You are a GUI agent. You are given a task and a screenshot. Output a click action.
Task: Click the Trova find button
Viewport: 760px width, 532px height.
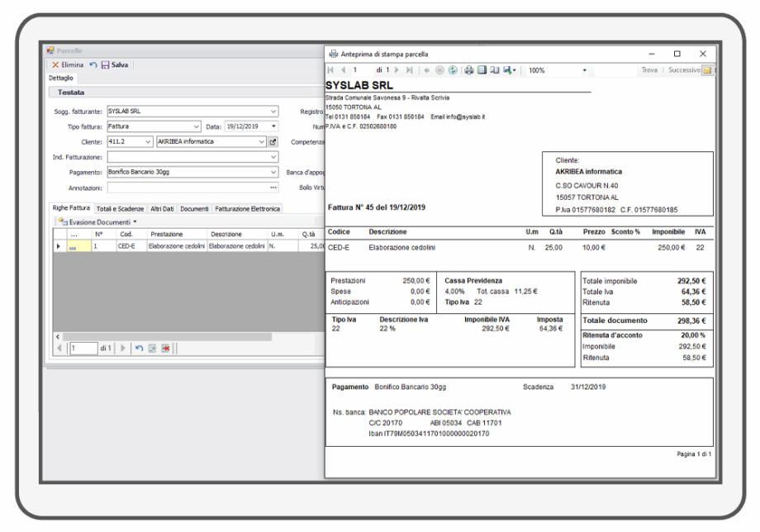click(649, 70)
